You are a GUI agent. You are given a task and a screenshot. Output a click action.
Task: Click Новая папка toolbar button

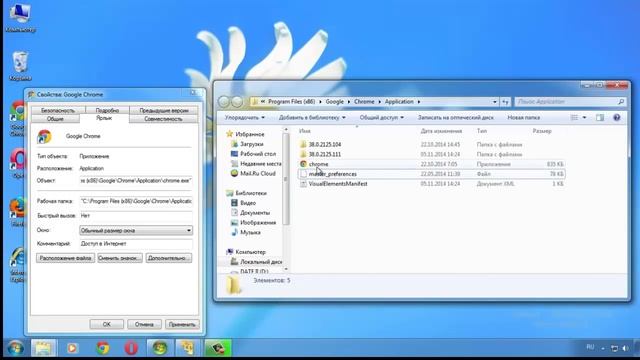tap(524, 118)
